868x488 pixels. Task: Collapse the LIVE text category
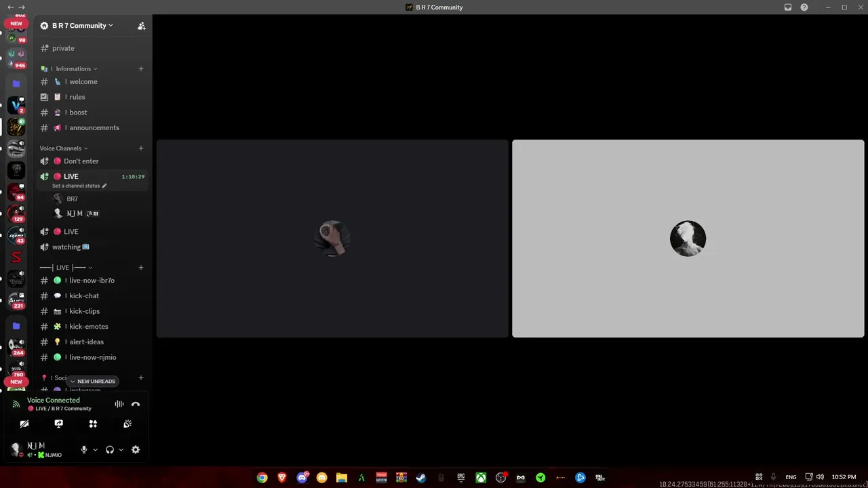(x=66, y=268)
